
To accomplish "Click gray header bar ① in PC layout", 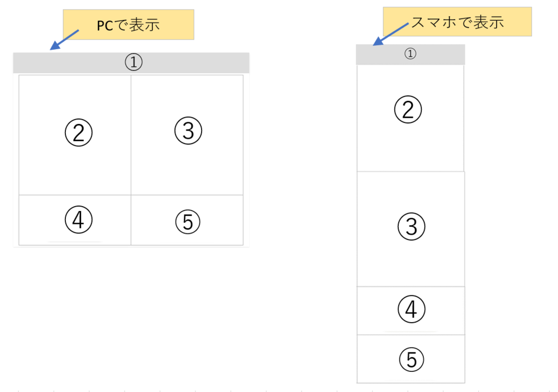I will click(x=131, y=63).
